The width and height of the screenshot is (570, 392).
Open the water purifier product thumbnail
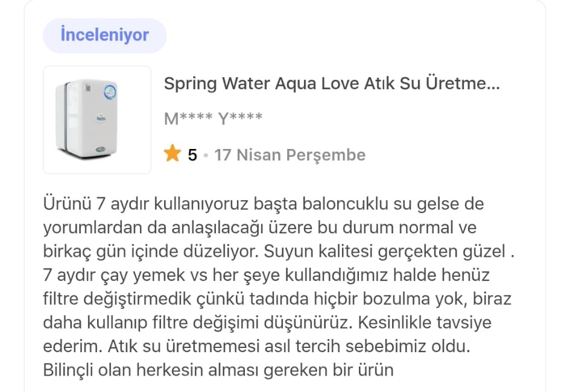point(97,120)
